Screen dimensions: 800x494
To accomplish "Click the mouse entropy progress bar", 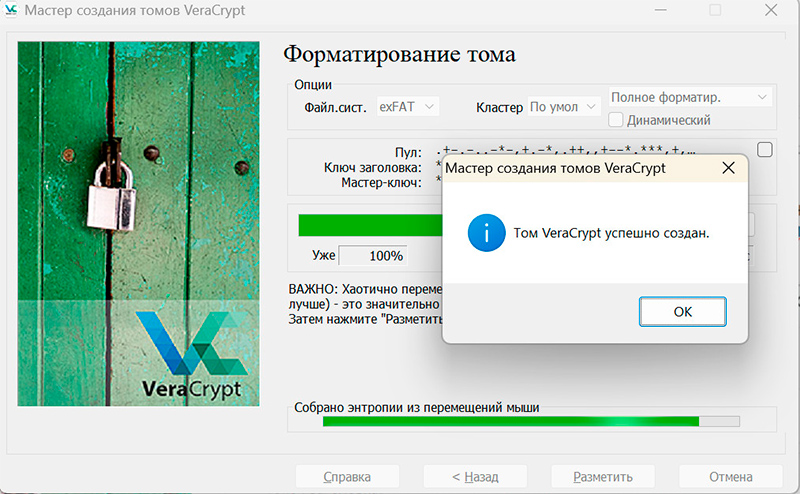I will [x=531, y=421].
